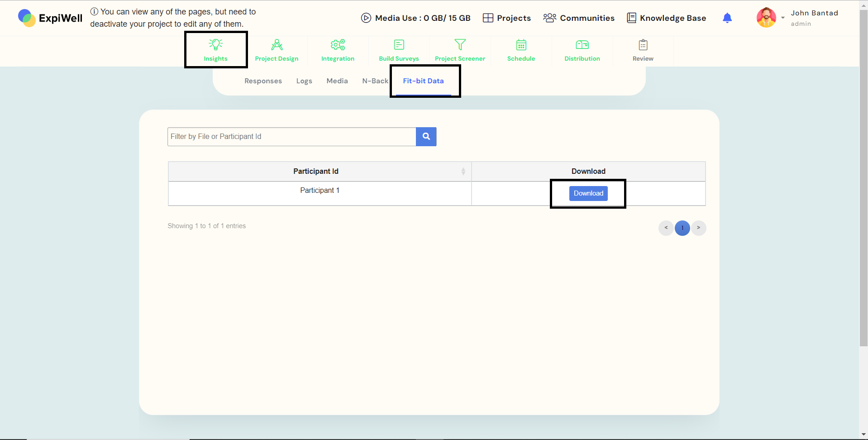Sort the table by Participant Id
Image resolution: width=868 pixels, height=440 pixels.
(x=463, y=172)
